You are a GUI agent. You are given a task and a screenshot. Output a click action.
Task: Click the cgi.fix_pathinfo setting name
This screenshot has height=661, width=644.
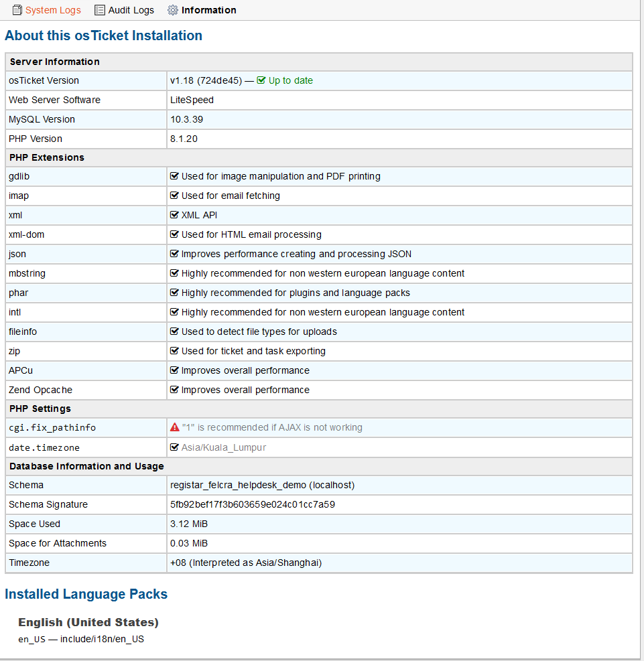click(52, 427)
